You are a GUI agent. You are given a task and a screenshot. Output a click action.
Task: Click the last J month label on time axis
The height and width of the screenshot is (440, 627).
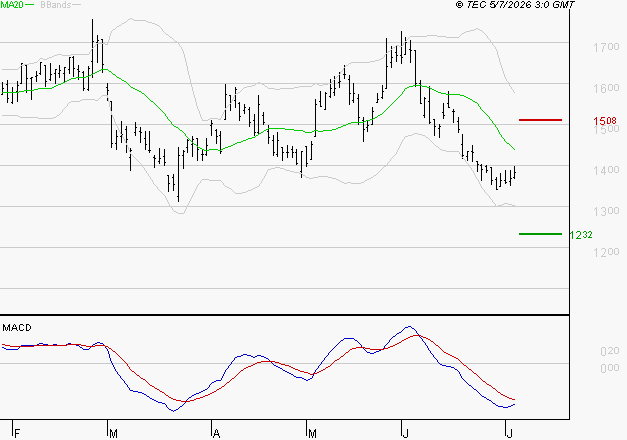coord(509,433)
